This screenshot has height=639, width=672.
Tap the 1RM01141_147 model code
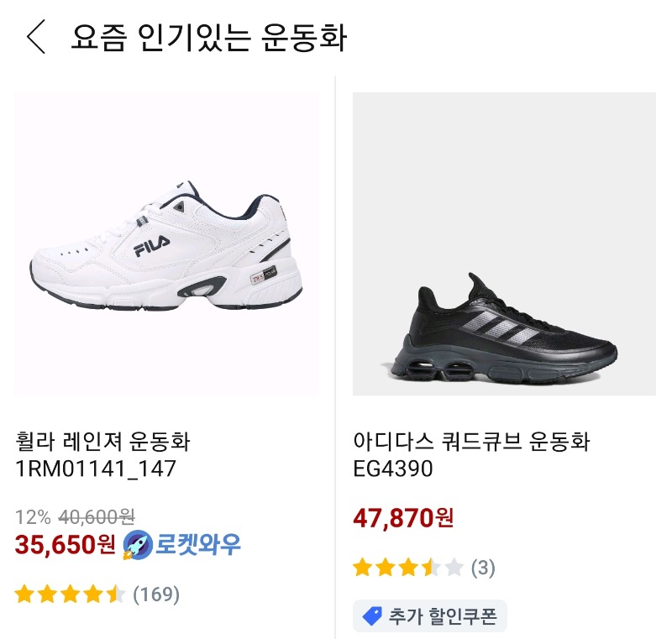tap(96, 469)
